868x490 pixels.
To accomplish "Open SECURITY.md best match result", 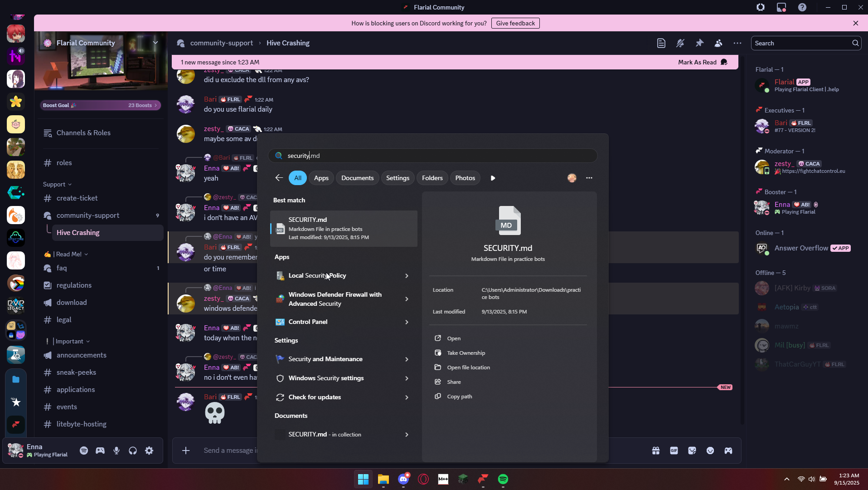I will (x=344, y=228).
